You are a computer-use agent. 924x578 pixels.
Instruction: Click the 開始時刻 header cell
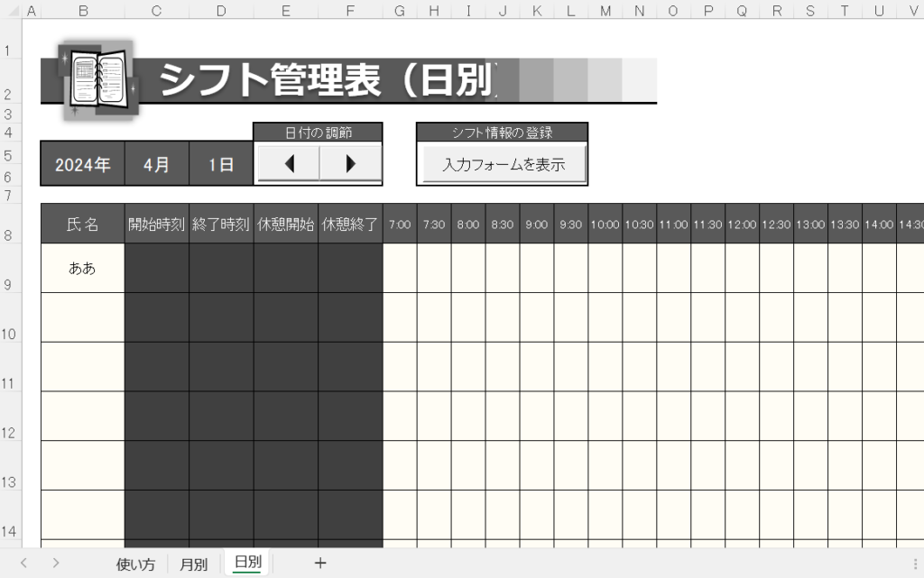(x=156, y=225)
